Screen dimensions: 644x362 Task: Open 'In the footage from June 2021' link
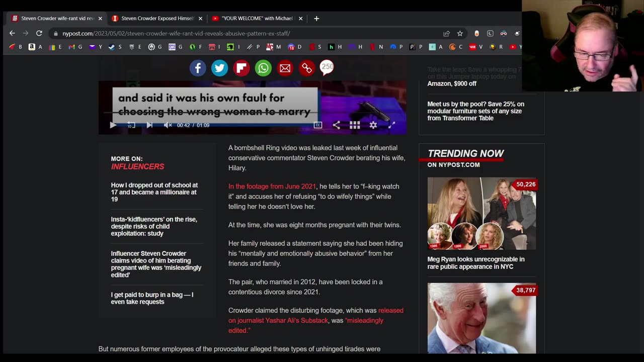click(x=272, y=186)
